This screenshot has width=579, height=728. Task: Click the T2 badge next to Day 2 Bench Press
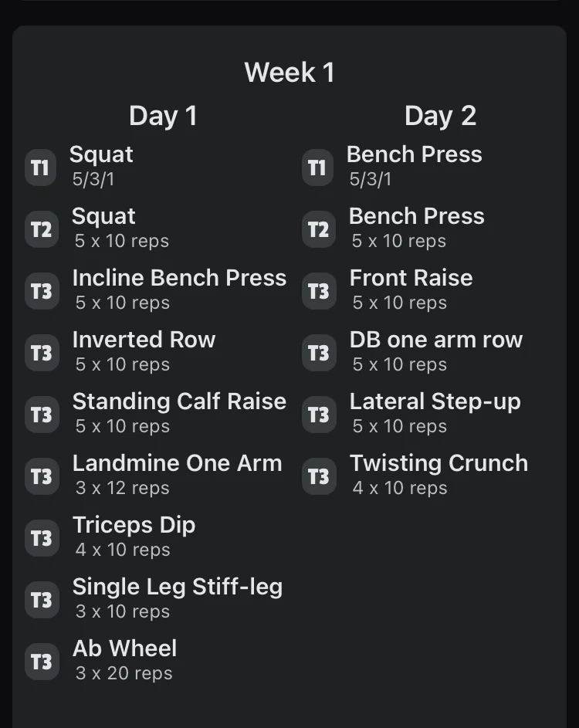coord(318,229)
